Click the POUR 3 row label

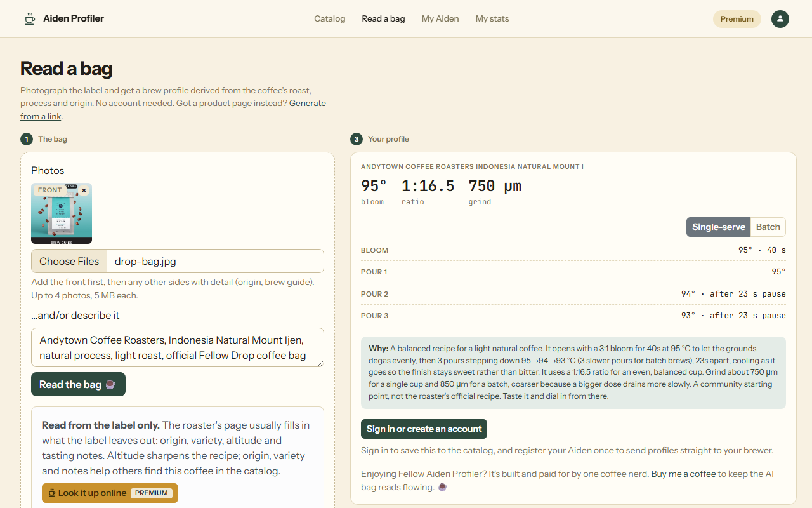[374, 316]
